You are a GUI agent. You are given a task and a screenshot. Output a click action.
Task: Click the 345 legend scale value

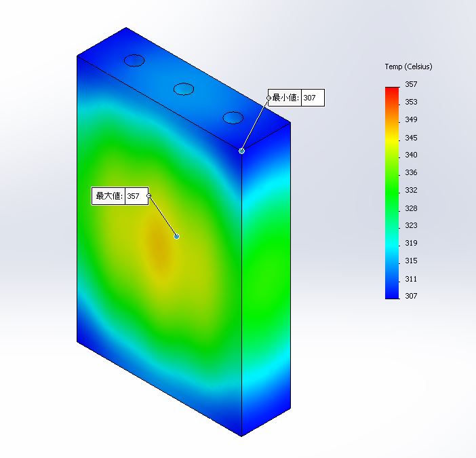412,138
